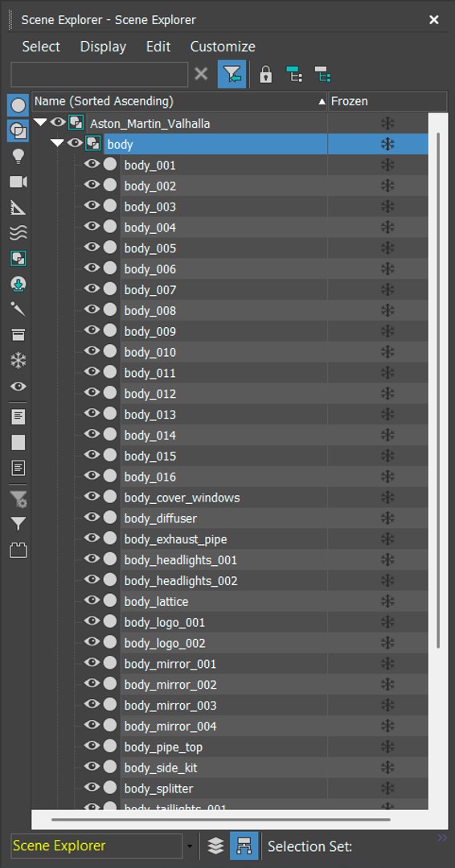Click the panel drag grip beside the title
The height and width of the screenshot is (868, 455).
tap(10, 20)
